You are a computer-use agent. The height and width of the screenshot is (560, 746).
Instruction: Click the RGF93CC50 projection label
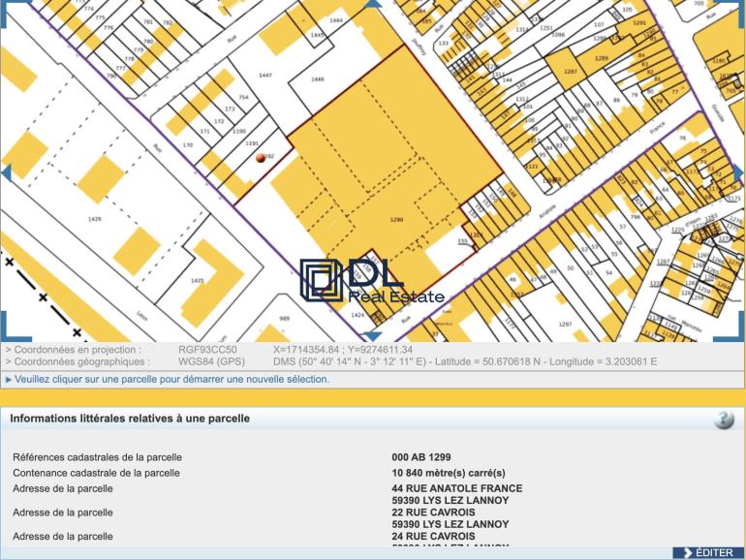pos(207,350)
